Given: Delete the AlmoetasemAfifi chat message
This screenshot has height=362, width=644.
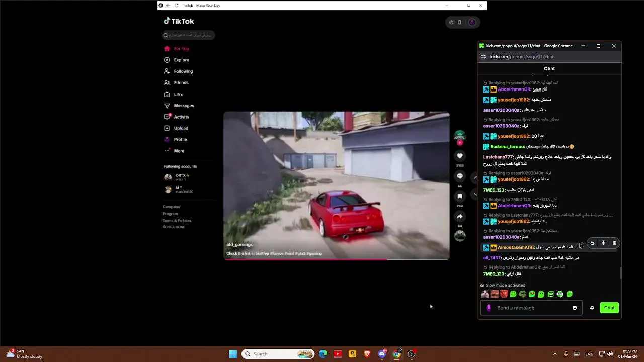Looking at the screenshot, I should [x=614, y=243].
